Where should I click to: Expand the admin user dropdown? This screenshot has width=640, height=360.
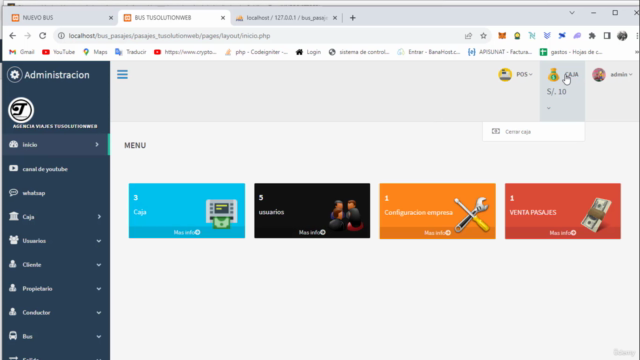click(621, 75)
